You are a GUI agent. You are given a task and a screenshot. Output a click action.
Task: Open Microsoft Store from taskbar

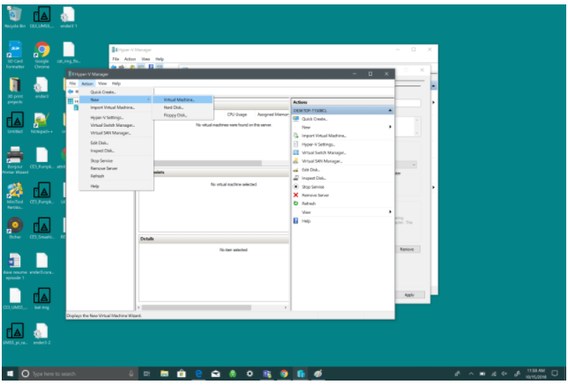[x=182, y=374]
